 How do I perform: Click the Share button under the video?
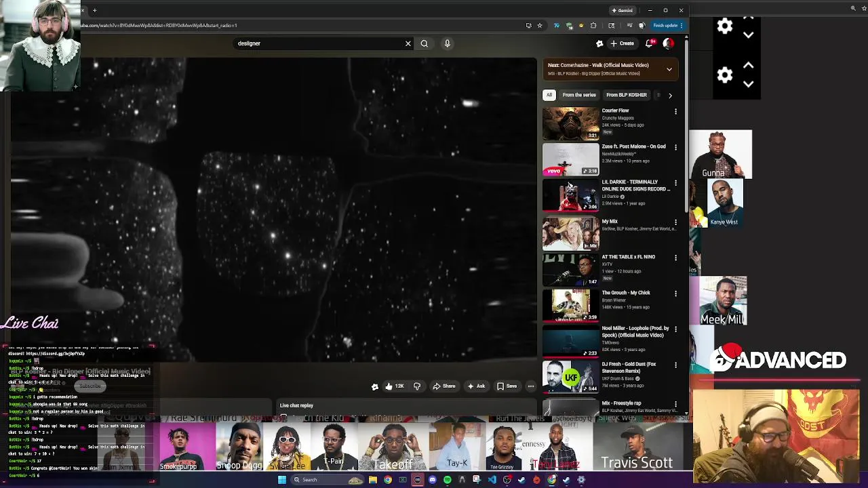click(444, 386)
